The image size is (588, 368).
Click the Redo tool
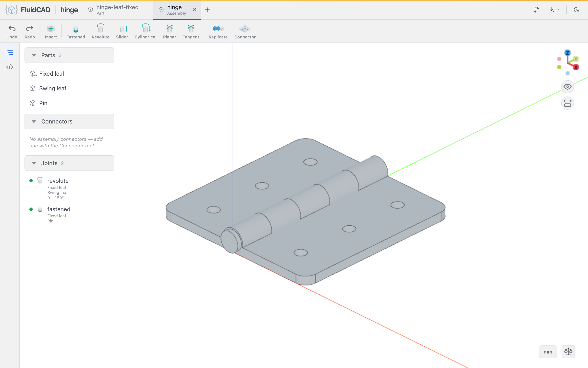pos(30,32)
